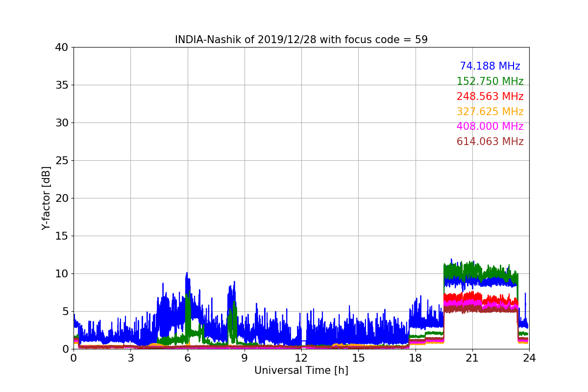Click the Y-factor [dB] axis label
The height and width of the screenshot is (392, 588).
click(46, 198)
